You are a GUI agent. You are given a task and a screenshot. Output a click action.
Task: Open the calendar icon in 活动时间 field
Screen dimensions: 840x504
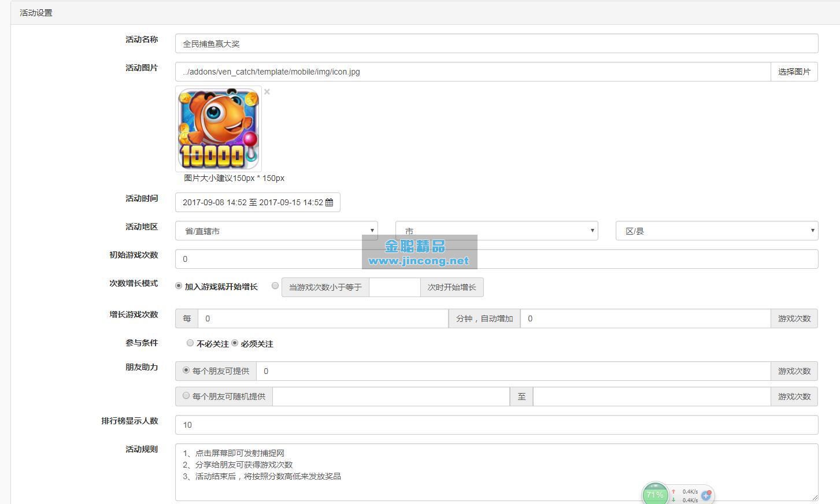coord(330,202)
